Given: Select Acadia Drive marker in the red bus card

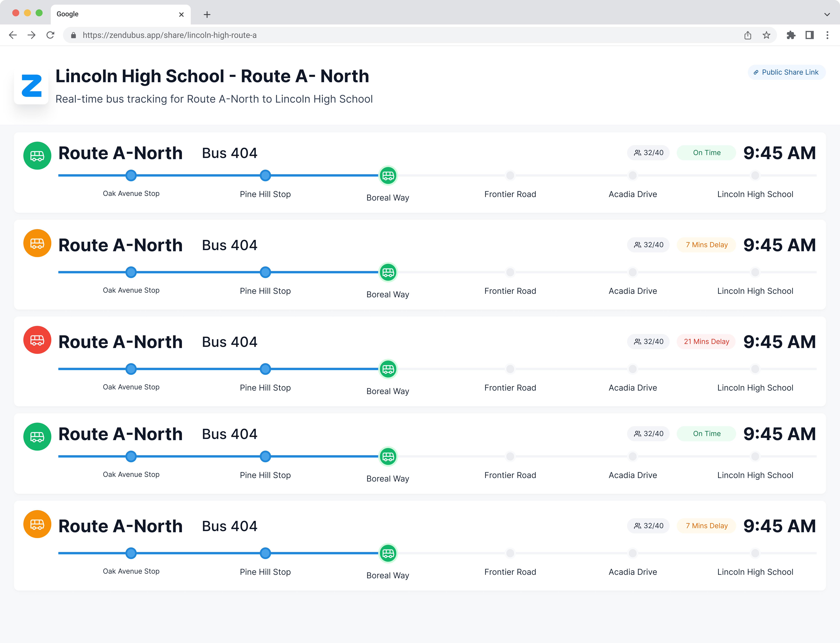Looking at the screenshot, I should click(633, 369).
